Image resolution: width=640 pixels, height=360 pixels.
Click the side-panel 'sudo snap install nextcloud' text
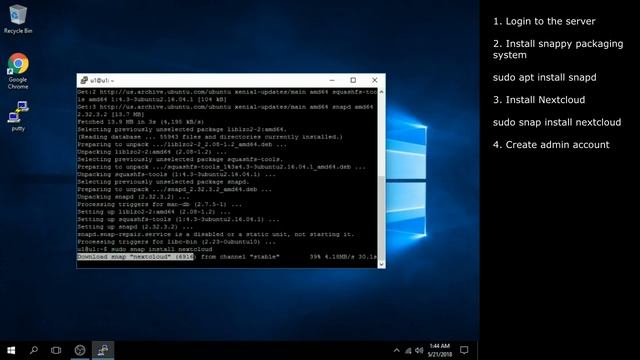[x=557, y=122]
